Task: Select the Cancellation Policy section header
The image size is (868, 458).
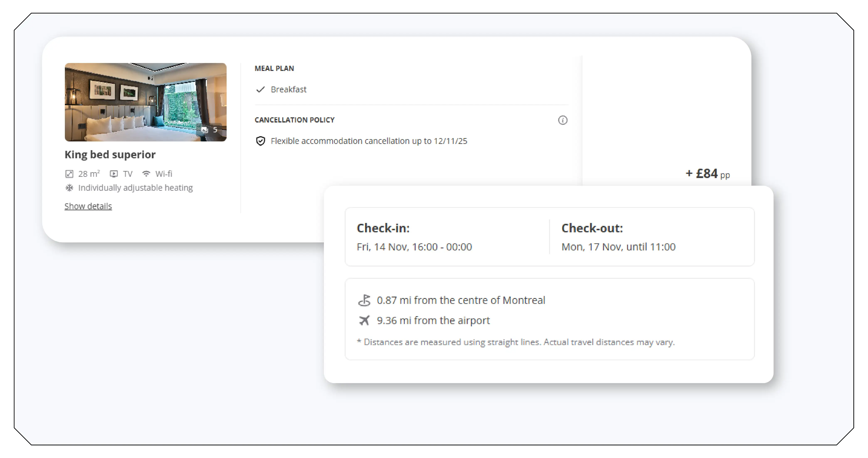Action: 295,120
